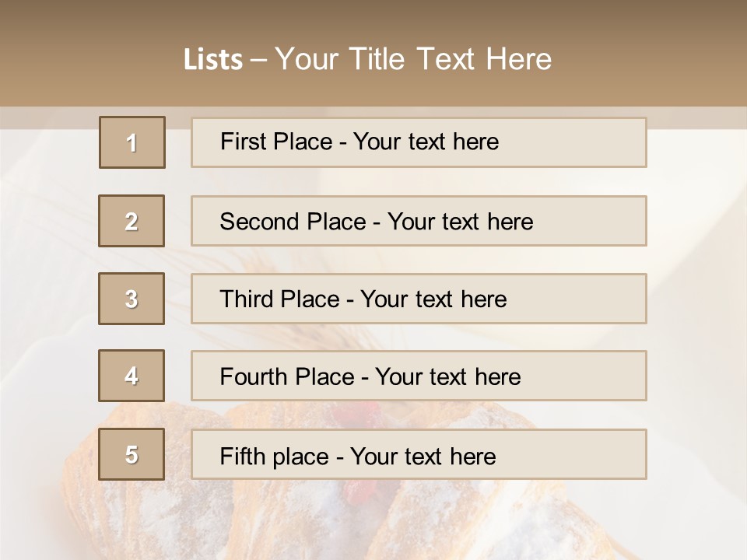The height and width of the screenshot is (560, 747).
Task: Select the number 2 box
Action: click(x=132, y=221)
